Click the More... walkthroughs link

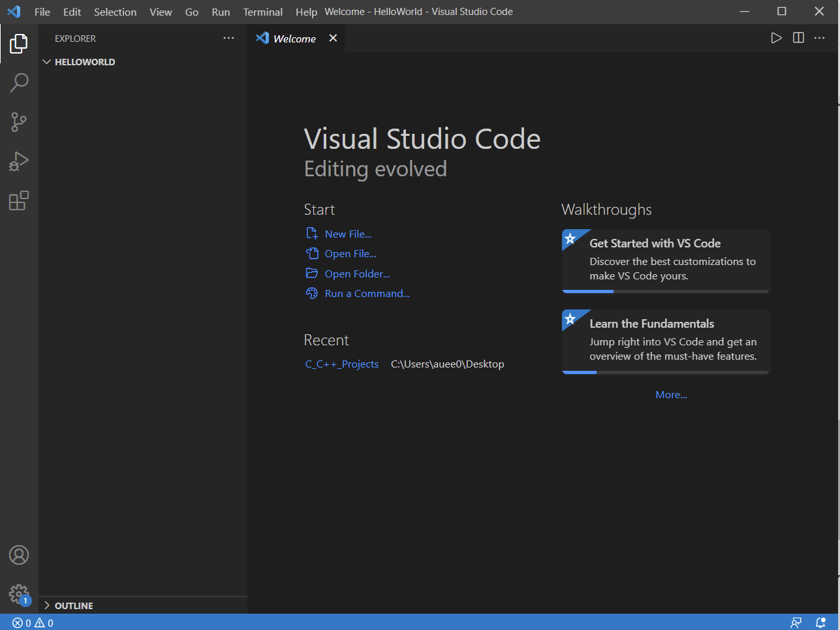(671, 394)
